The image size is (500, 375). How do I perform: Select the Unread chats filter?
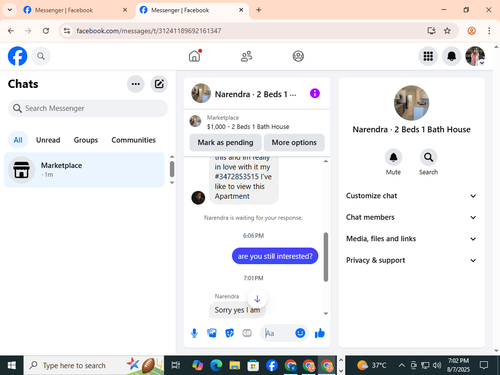pos(48,140)
